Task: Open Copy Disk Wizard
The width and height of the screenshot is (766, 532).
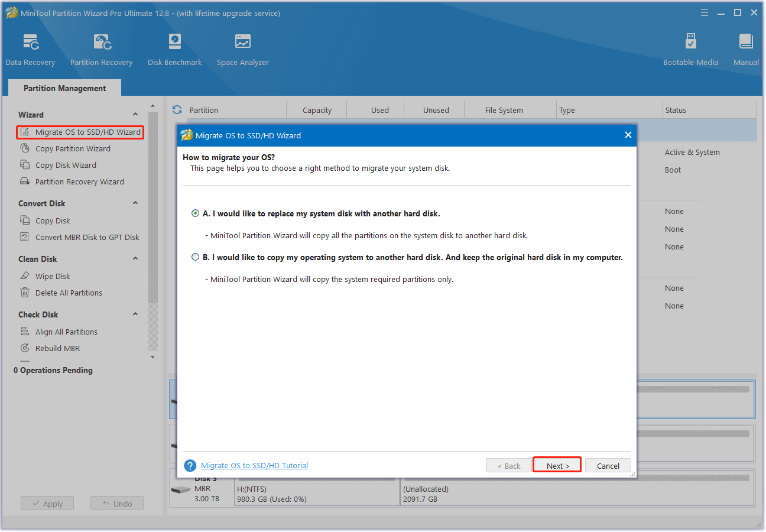Action: click(66, 165)
